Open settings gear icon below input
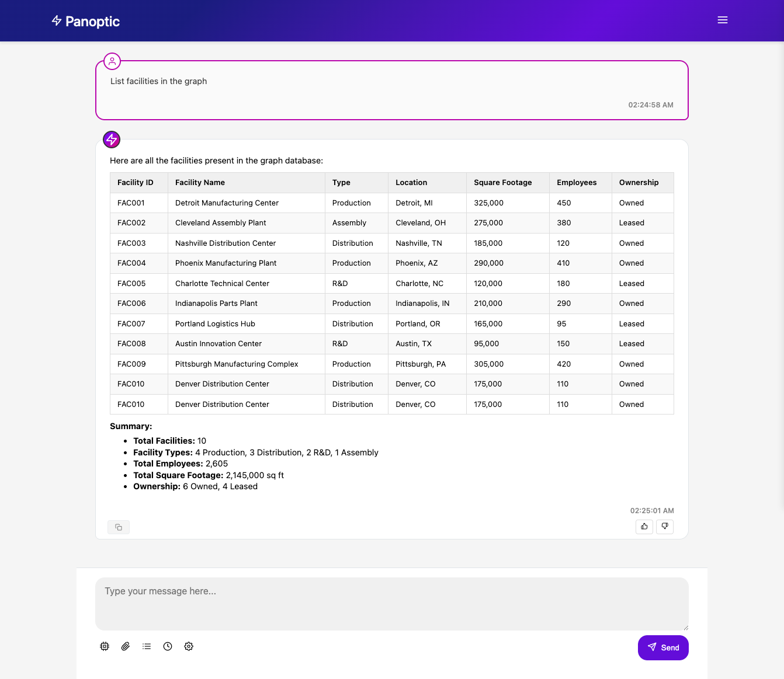This screenshot has width=784, height=679. coord(189,646)
